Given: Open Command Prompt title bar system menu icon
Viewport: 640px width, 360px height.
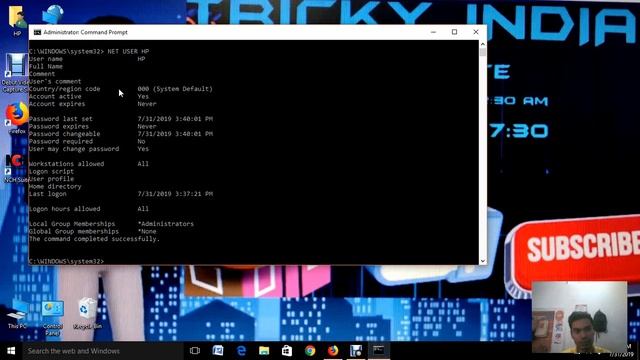Looking at the screenshot, I should [37, 32].
